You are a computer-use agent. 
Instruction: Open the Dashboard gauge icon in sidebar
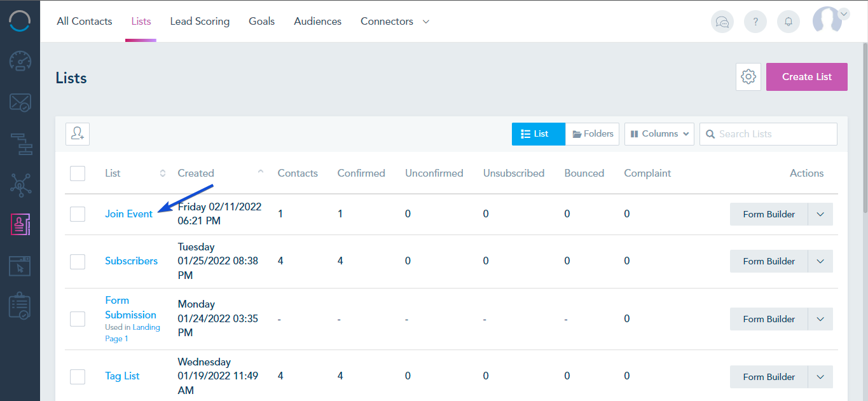[x=20, y=62]
